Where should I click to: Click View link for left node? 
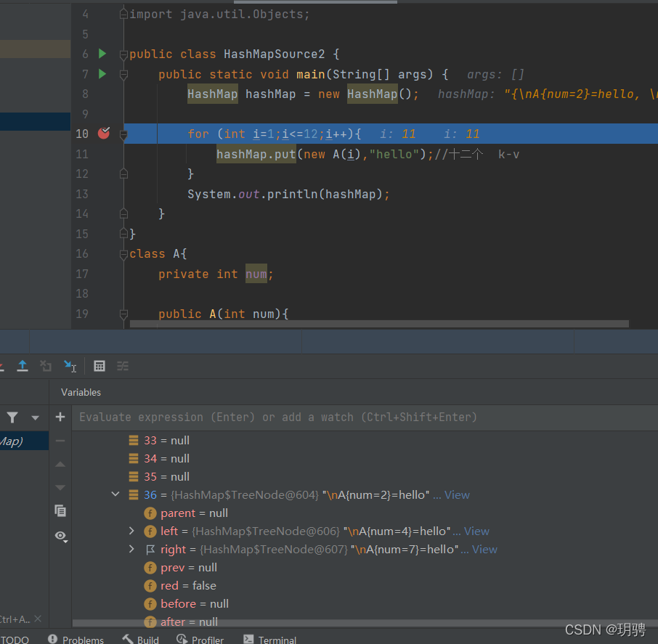(x=476, y=531)
